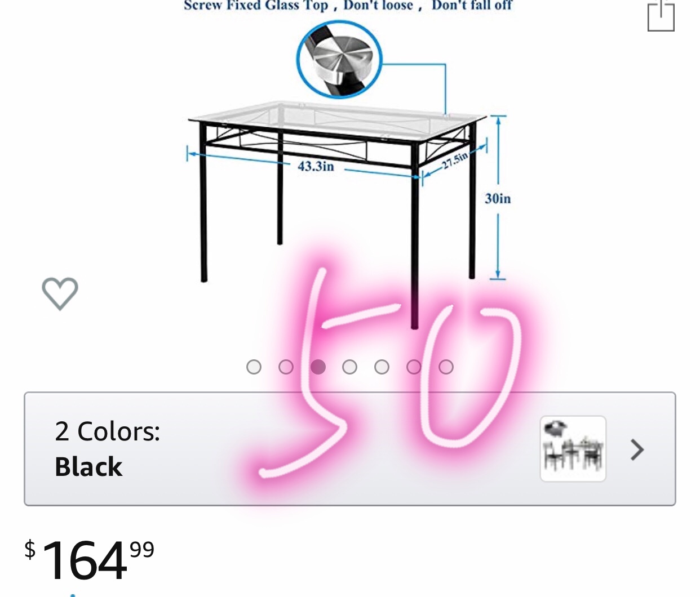The image size is (700, 597).
Task: Tap the 27.5in depth dimension label
Action: (x=454, y=161)
